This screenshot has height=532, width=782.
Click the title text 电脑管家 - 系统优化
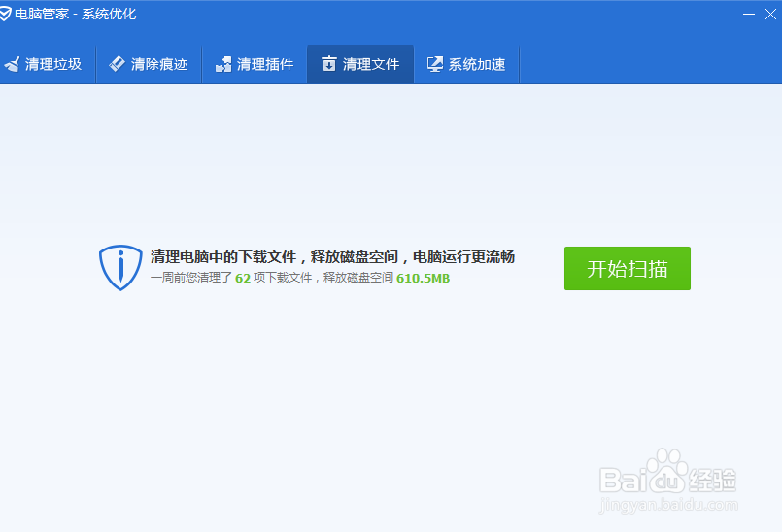click(x=76, y=14)
